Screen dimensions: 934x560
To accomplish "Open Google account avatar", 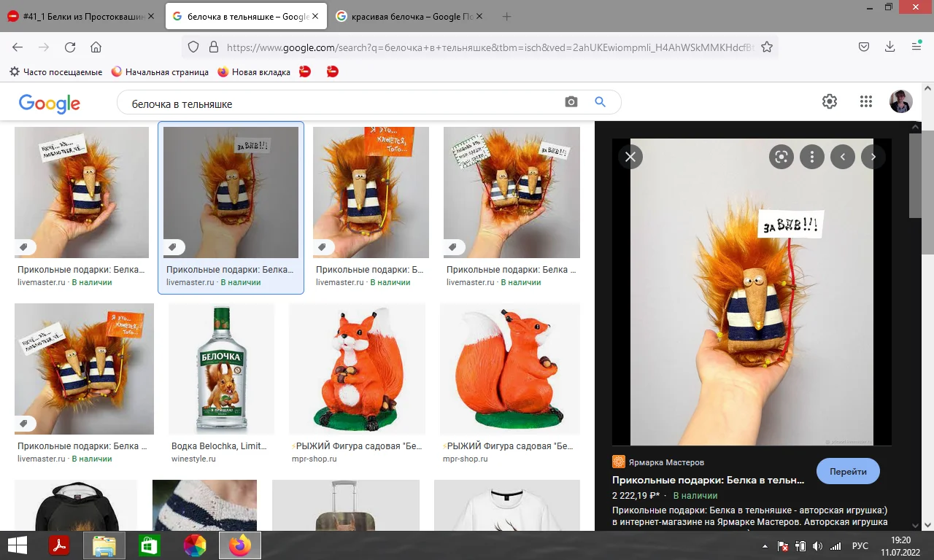I will click(901, 101).
